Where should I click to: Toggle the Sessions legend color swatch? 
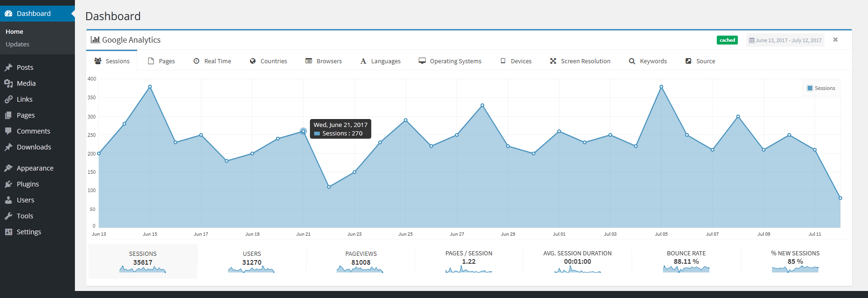810,88
